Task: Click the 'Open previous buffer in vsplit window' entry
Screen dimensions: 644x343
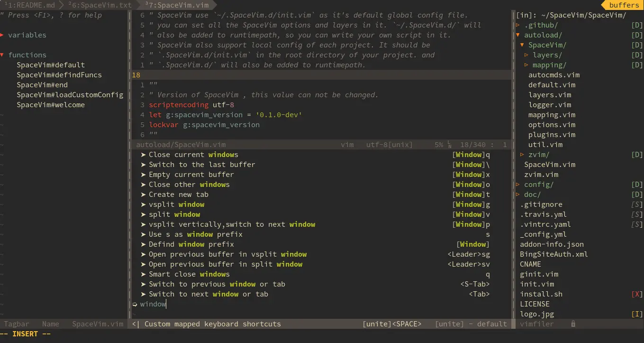Action: 315,254
